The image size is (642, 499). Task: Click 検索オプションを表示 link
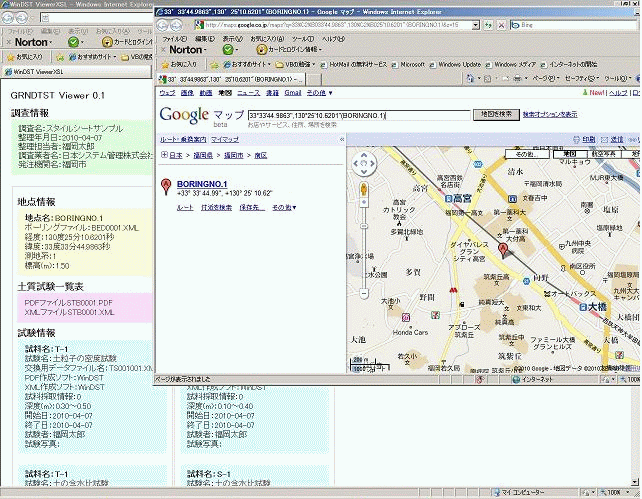(550, 115)
